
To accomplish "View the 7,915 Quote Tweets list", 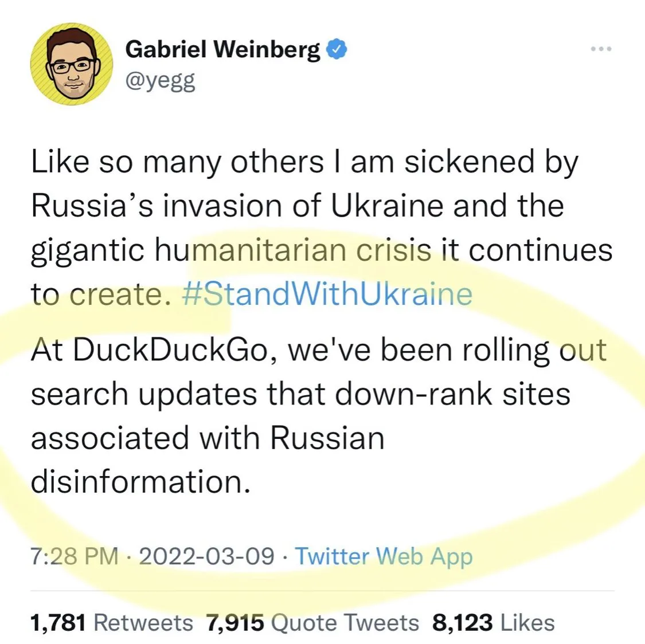I will [313, 622].
